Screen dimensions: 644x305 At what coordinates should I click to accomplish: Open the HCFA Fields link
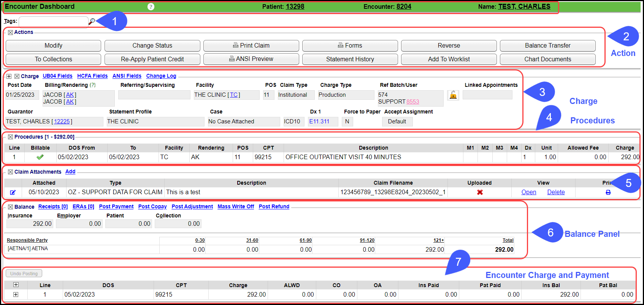point(92,76)
